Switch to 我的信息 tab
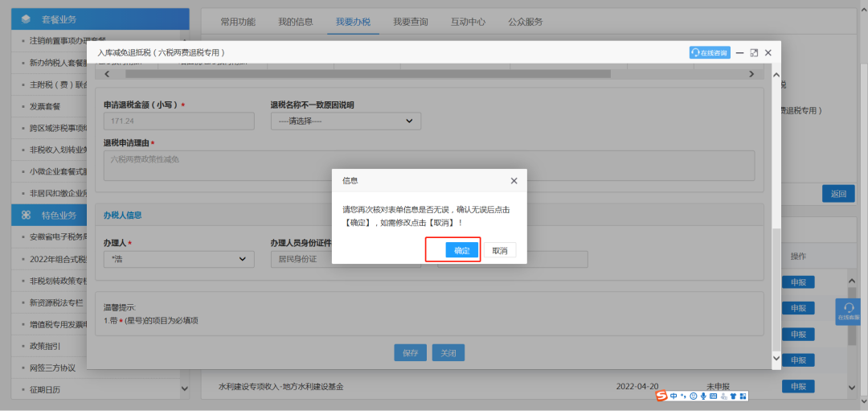This screenshot has height=411, width=868. coord(296,23)
